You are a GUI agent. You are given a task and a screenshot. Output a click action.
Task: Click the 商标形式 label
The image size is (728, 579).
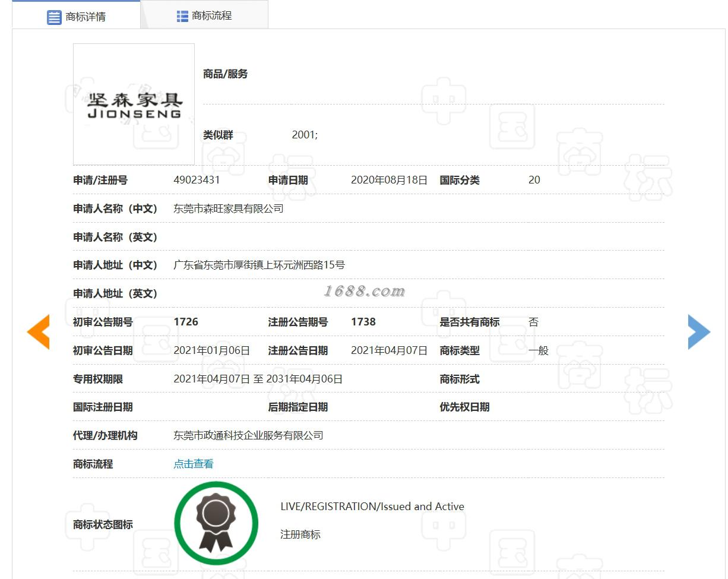tap(460, 379)
